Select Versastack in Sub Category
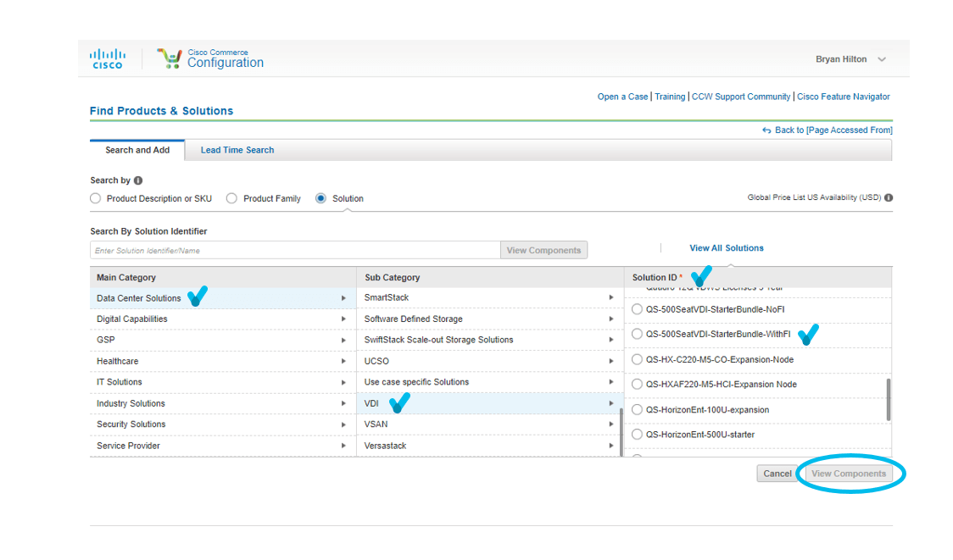 [488, 446]
